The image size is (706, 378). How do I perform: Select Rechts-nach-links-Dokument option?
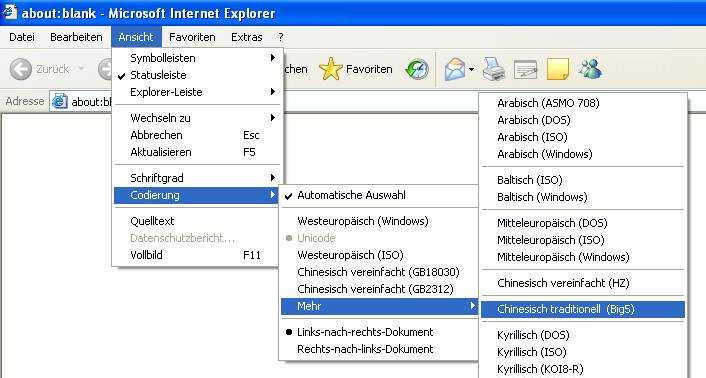point(378,349)
